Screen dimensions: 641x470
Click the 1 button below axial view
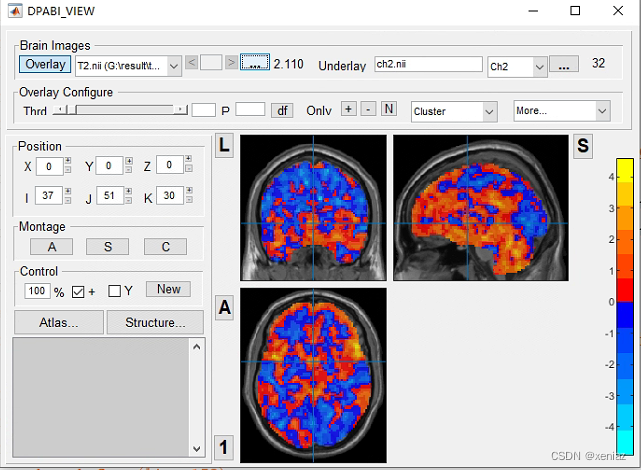[x=224, y=448]
